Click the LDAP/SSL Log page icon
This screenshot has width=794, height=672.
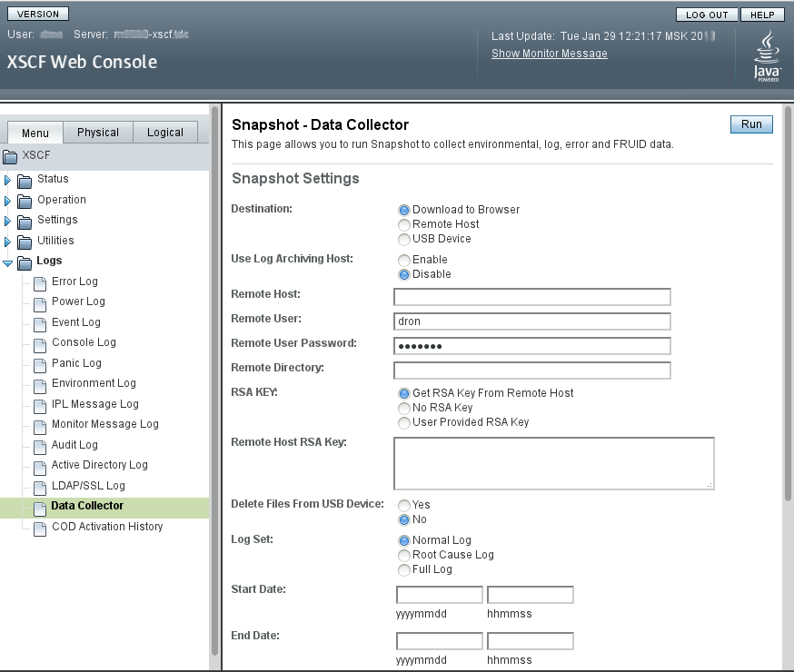click(40, 488)
